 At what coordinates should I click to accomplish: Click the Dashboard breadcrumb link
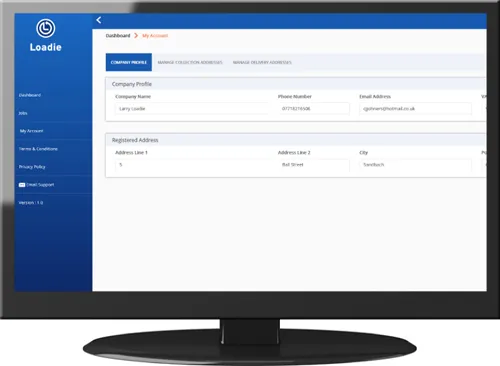coord(118,35)
